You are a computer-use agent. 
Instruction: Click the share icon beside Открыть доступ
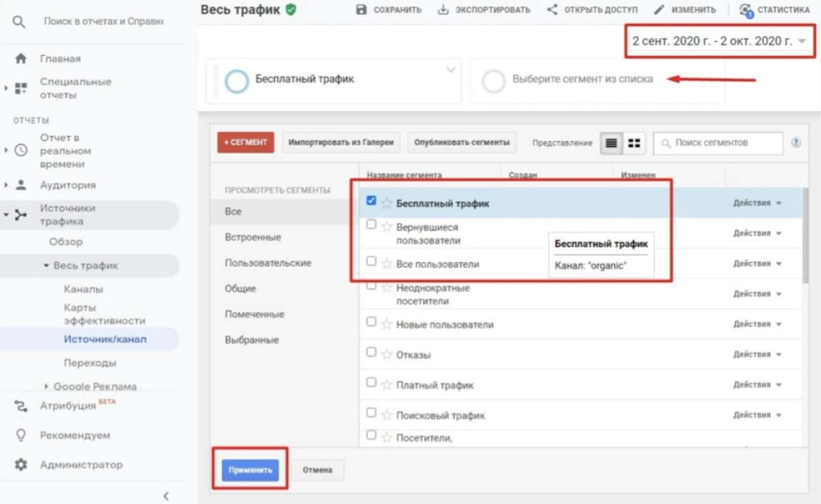(x=552, y=10)
